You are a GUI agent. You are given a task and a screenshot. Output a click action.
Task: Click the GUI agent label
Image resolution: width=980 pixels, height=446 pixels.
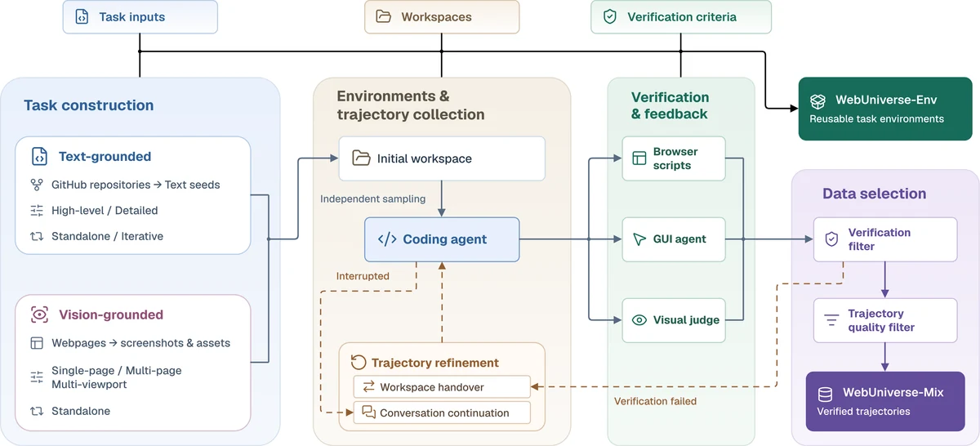click(679, 239)
